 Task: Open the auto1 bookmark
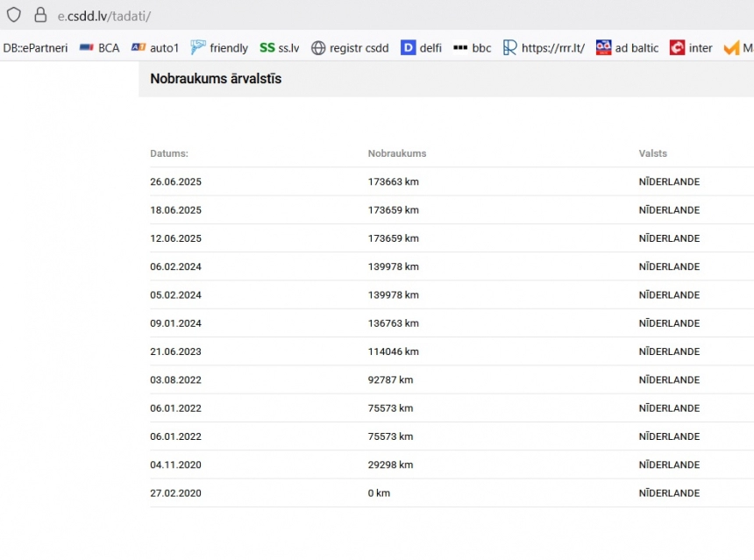pyautogui.click(x=155, y=48)
